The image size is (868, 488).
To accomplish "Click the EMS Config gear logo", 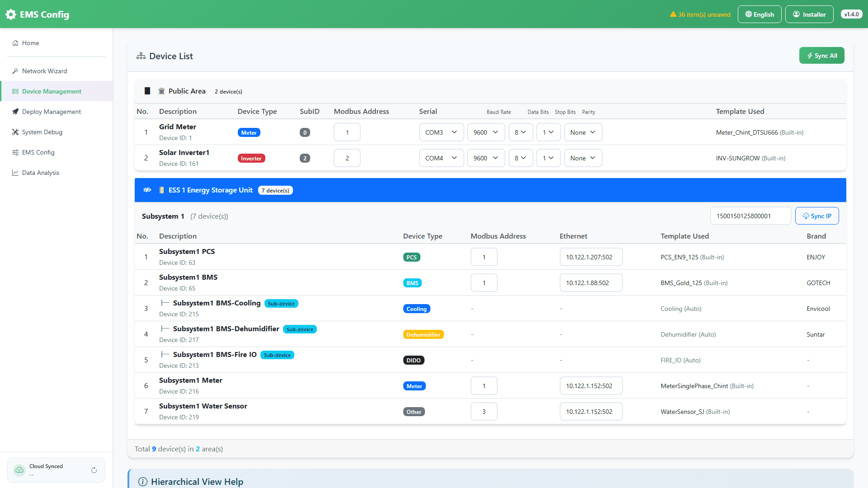I will [11, 14].
